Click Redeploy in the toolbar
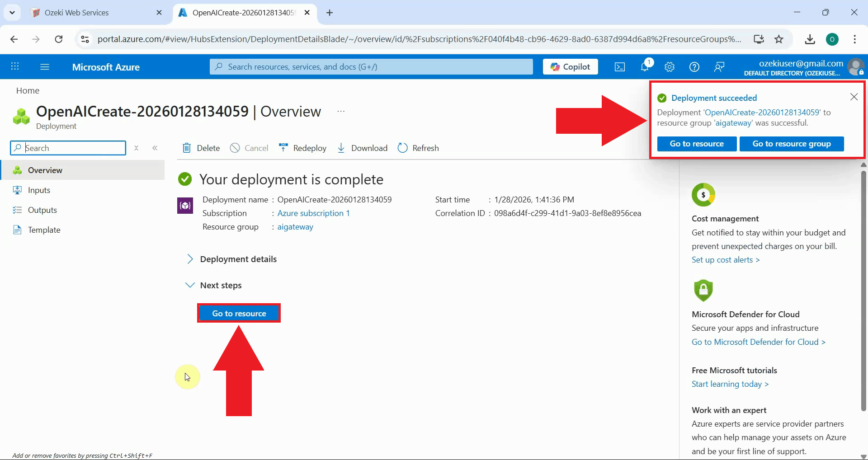Screen dimensions: 868x460 (302, 148)
